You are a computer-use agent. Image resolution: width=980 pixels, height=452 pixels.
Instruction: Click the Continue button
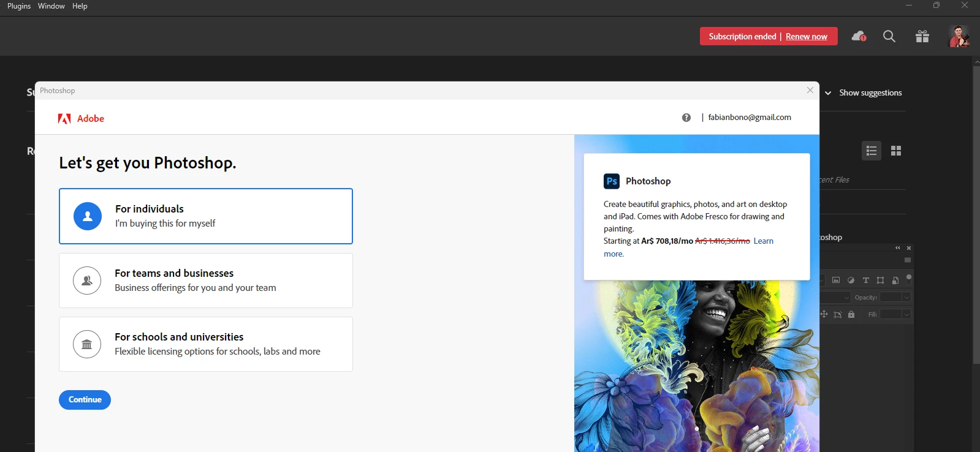click(x=85, y=400)
